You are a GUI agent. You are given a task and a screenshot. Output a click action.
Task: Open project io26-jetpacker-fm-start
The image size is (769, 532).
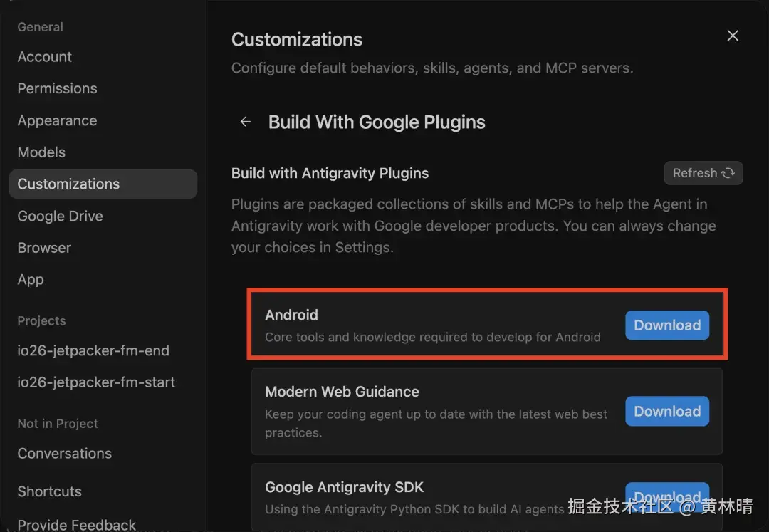96,382
